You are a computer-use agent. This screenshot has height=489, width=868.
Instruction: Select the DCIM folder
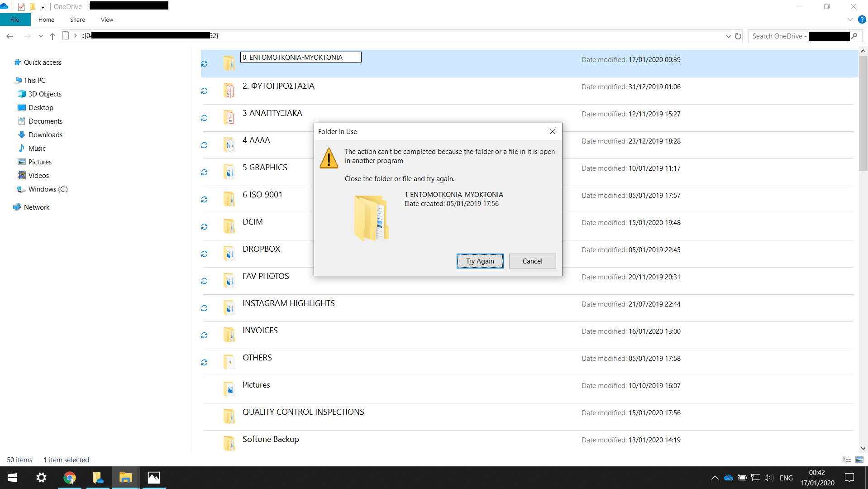(x=253, y=222)
